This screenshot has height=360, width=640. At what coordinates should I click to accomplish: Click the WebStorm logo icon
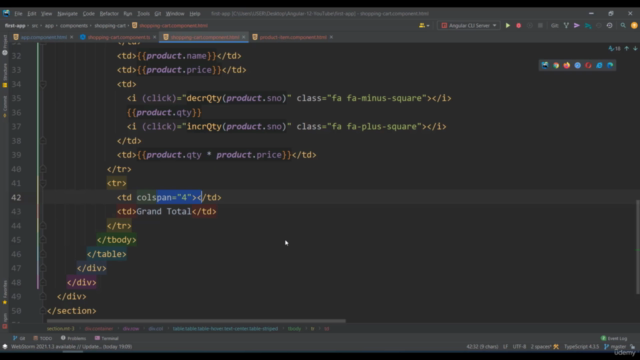(x=6, y=13)
